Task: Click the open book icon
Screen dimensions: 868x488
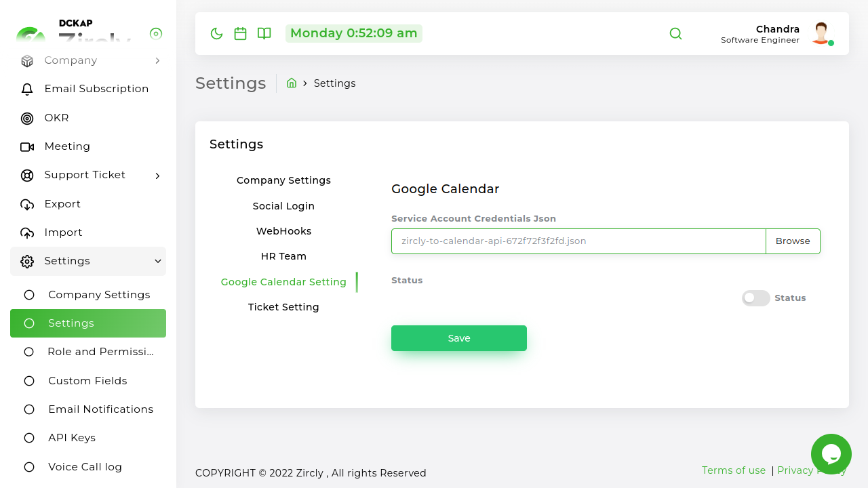Action: [x=264, y=33]
